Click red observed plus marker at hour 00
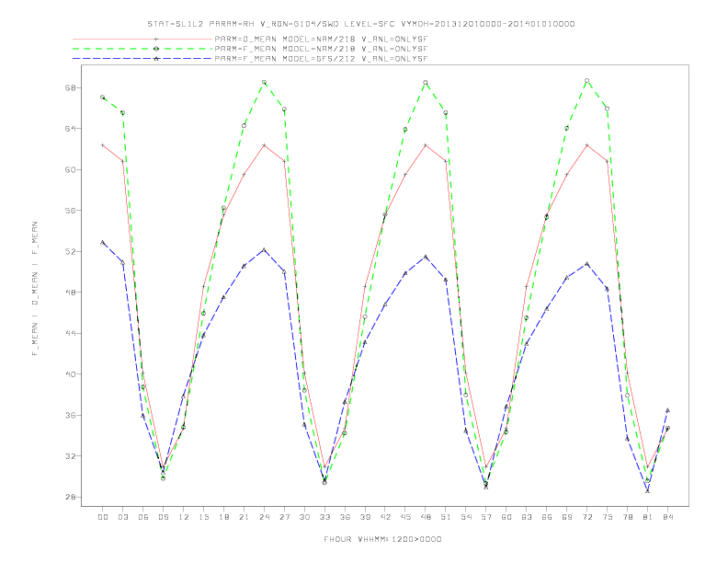The height and width of the screenshot is (563, 728). [103, 145]
